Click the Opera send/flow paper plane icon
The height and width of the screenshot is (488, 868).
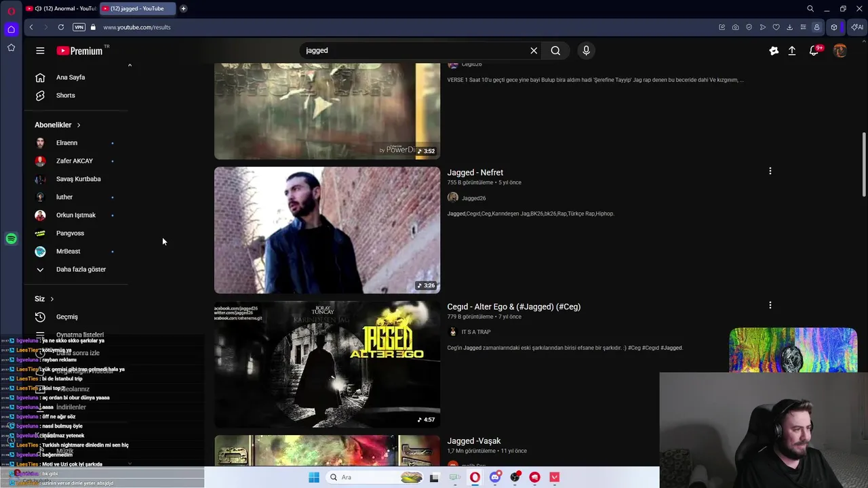[763, 27]
